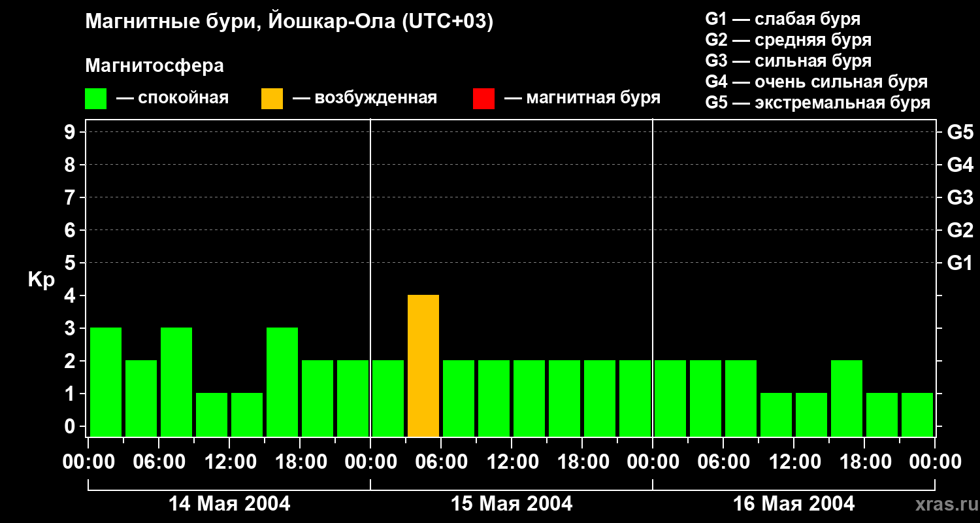Click the 16 Мая 2004 date label

tap(794, 503)
